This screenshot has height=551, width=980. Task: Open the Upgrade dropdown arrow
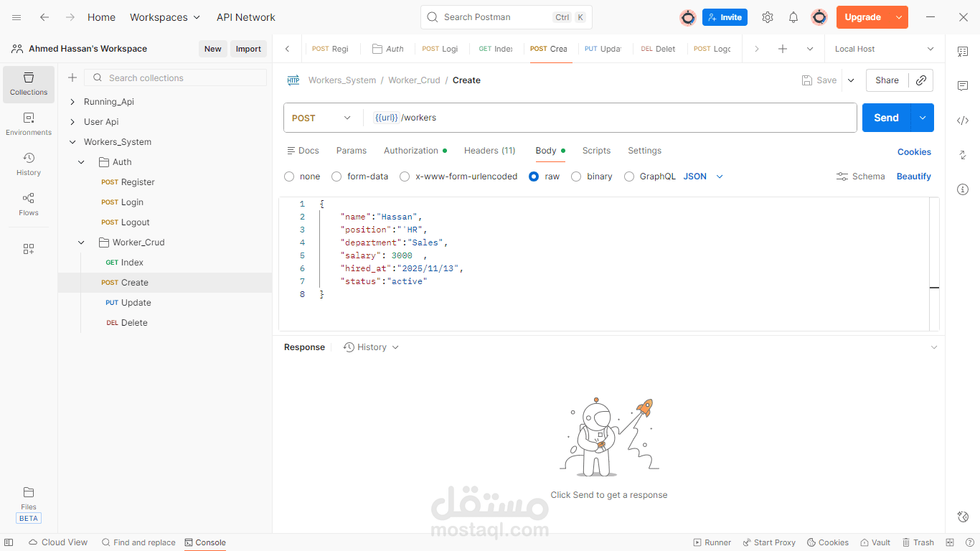pyautogui.click(x=899, y=17)
